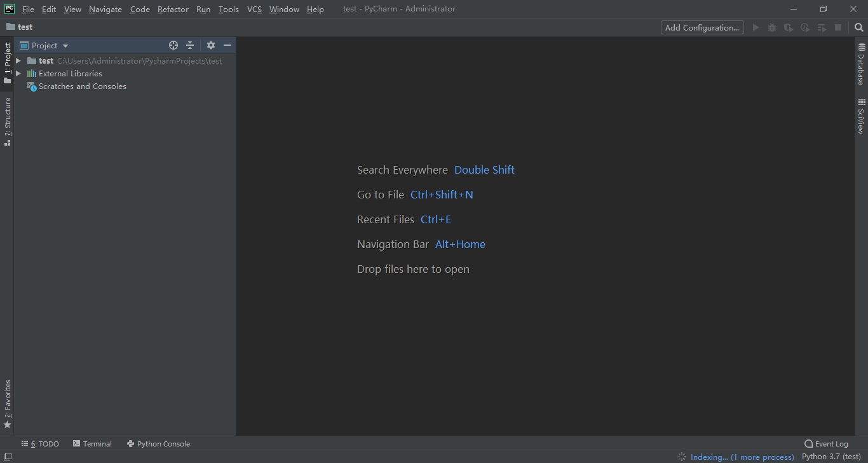The height and width of the screenshot is (463, 868).
Task: Hide the Project tool window
Action: pos(227,45)
